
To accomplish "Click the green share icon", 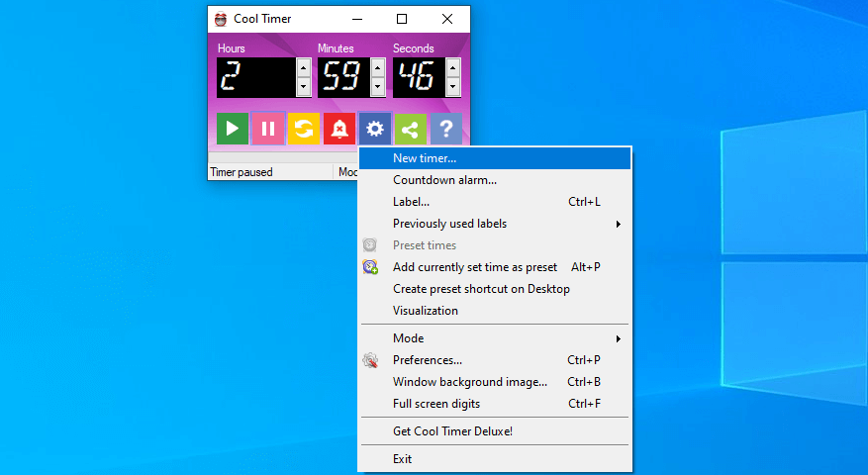I will coord(410,129).
